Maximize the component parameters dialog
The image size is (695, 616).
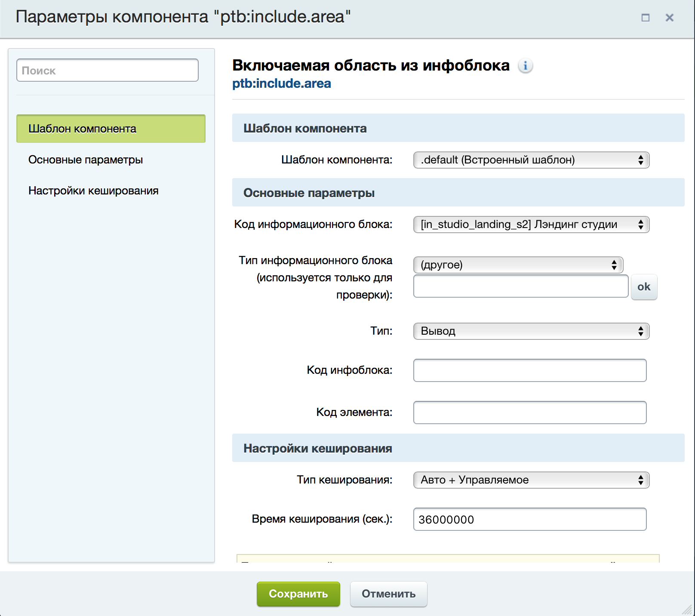pos(645,18)
